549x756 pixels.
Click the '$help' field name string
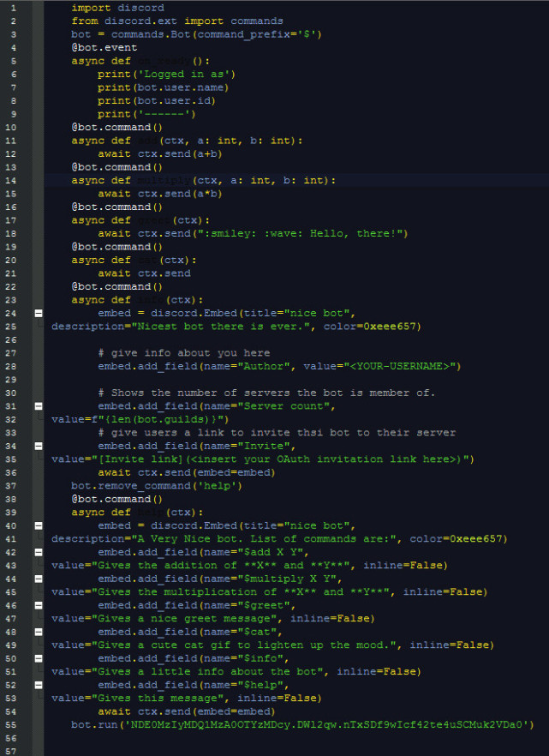coord(260,685)
